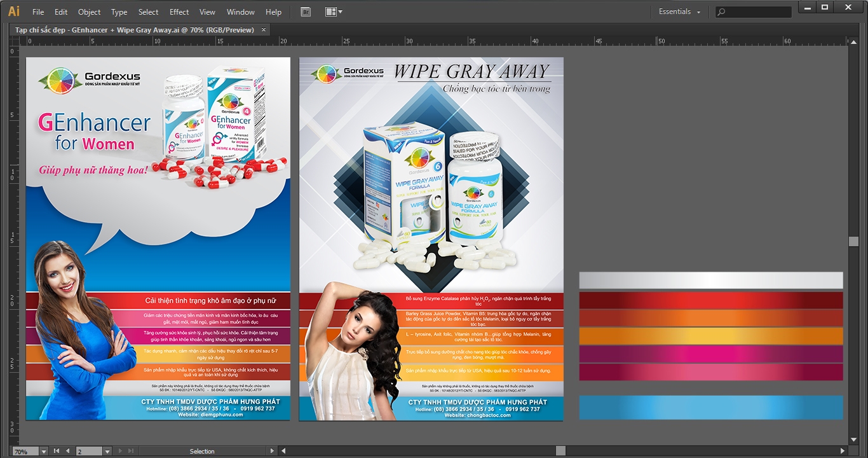Open the Help menu
The height and width of the screenshot is (458, 868).
click(x=273, y=11)
